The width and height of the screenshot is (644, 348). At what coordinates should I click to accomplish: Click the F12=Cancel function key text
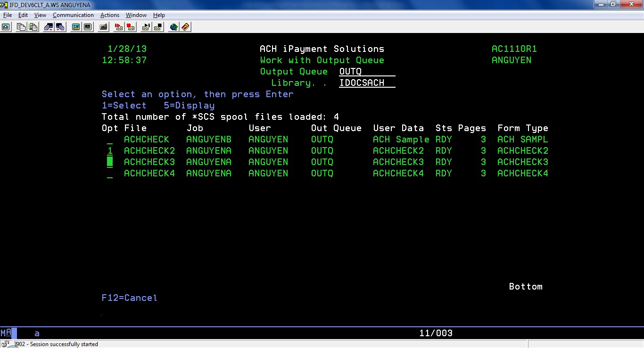coord(129,298)
